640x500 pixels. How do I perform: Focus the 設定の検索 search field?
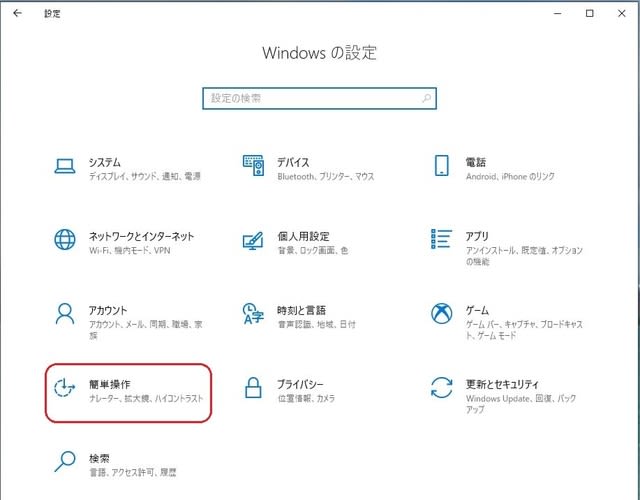click(x=320, y=98)
